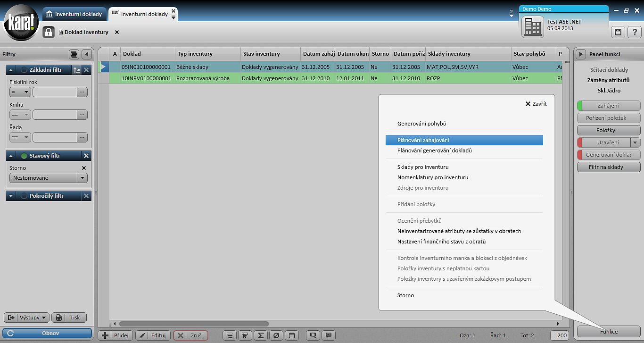Toggle the green Stavový filtr indicator

24,156
